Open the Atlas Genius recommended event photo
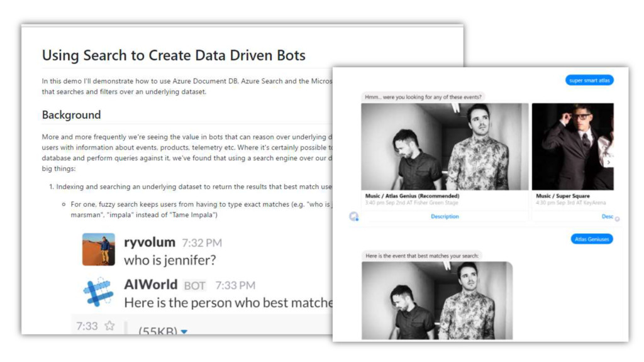 click(445, 146)
